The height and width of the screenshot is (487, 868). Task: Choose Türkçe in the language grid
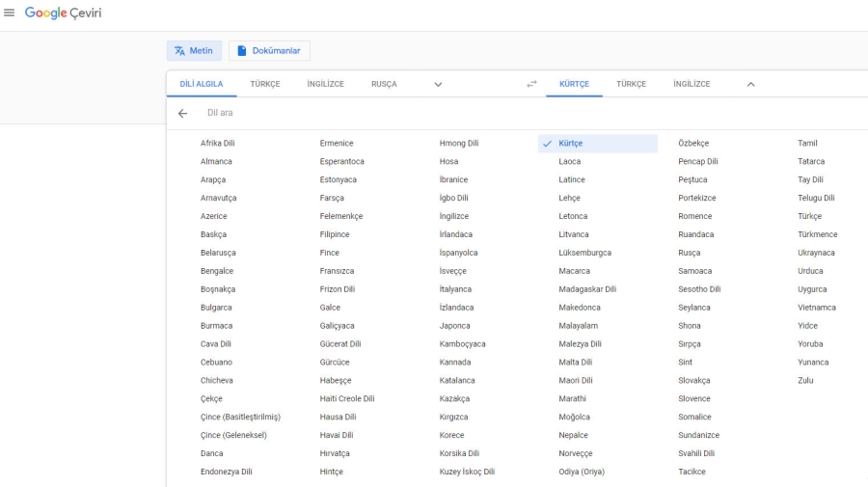click(810, 216)
